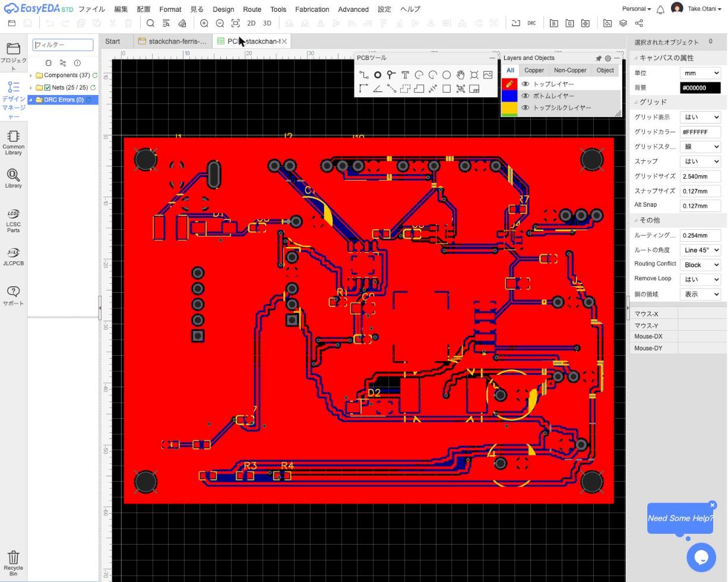Open the Need Some Help? prompt
The image size is (728, 582).
click(x=680, y=518)
